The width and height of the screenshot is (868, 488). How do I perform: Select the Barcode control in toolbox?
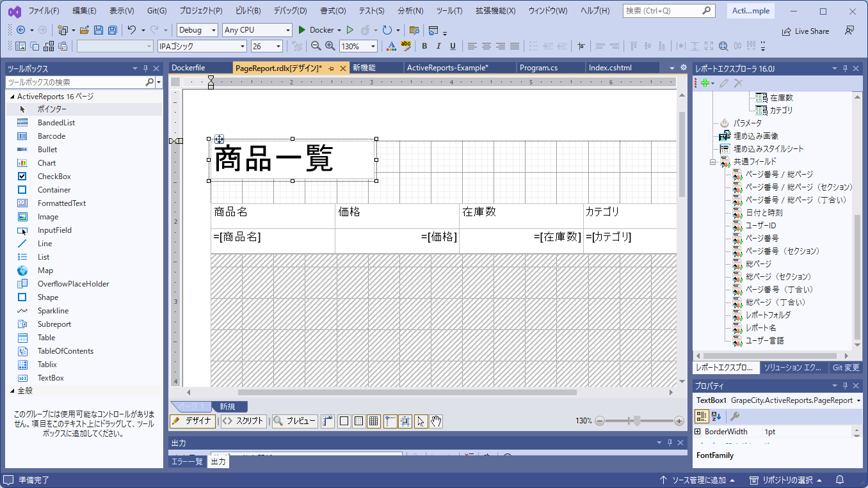click(x=51, y=136)
